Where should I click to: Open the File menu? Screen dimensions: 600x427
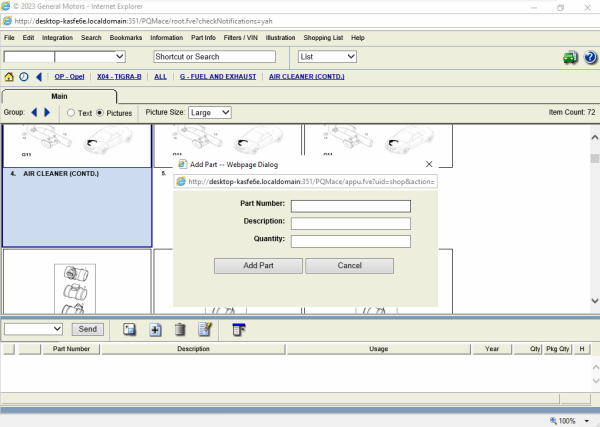tap(9, 38)
